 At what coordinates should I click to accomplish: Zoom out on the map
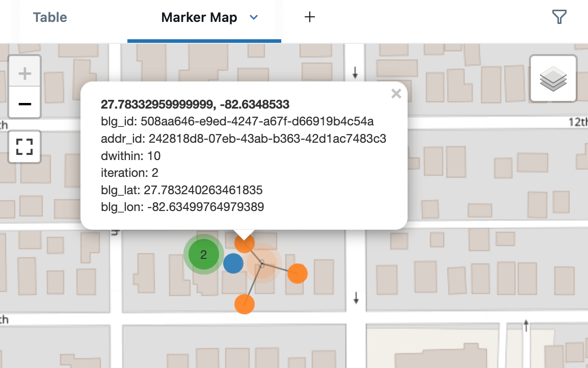pos(25,104)
